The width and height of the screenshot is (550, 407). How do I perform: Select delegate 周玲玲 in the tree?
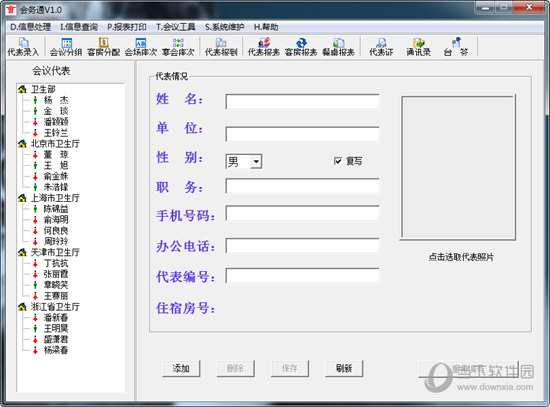click(x=56, y=241)
